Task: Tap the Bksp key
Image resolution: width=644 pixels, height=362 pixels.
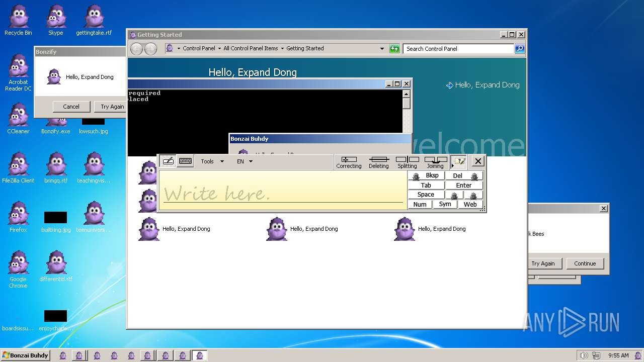Action: (426, 175)
